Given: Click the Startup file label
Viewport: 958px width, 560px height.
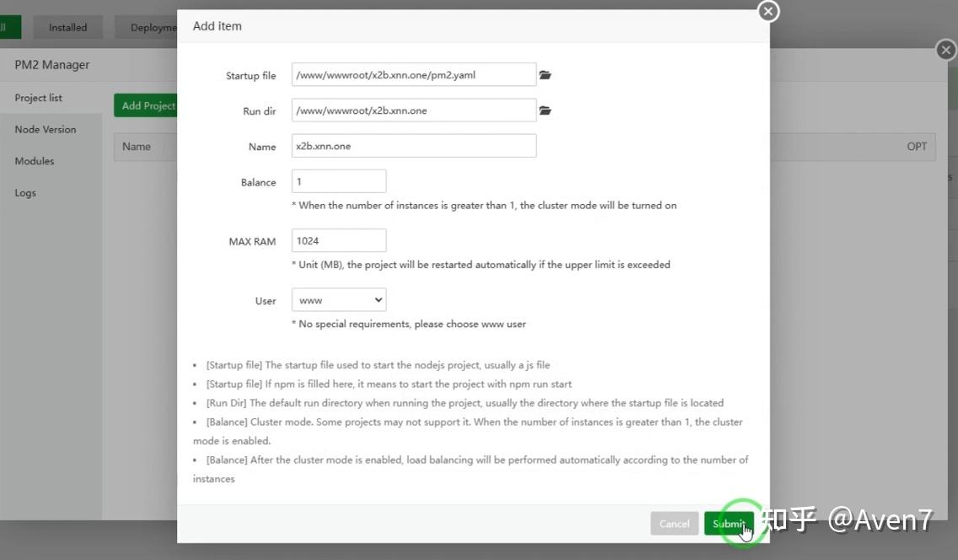Looking at the screenshot, I should pyautogui.click(x=250, y=76).
